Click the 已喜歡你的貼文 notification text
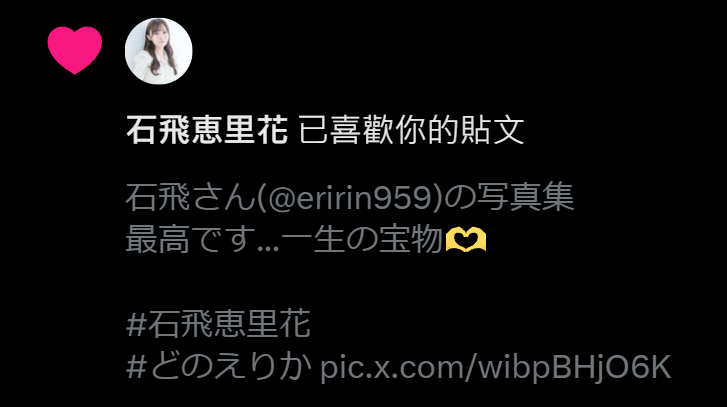727x407 pixels. [411, 130]
